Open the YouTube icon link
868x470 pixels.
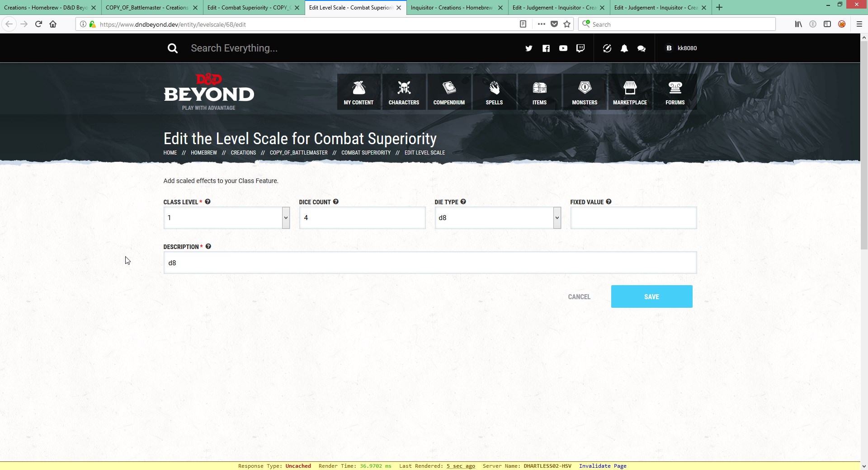[x=563, y=48]
